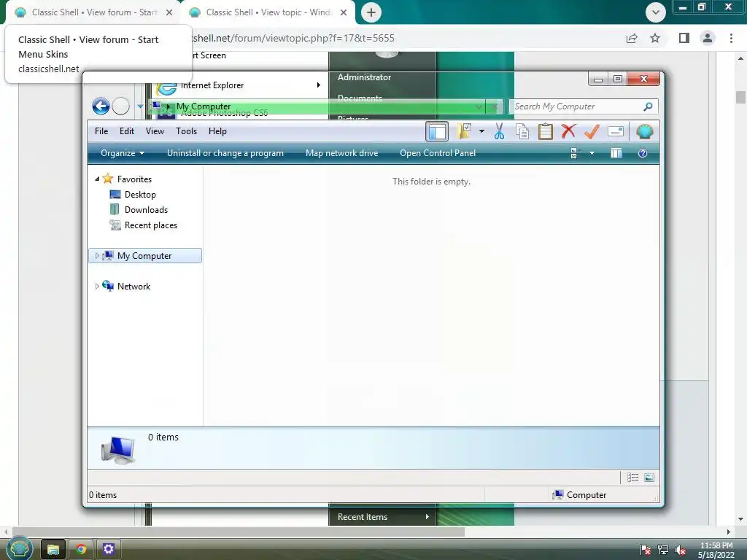747x560 pixels.
Task: Click the orange checkmark Properties icon
Action: pyautogui.click(x=592, y=131)
